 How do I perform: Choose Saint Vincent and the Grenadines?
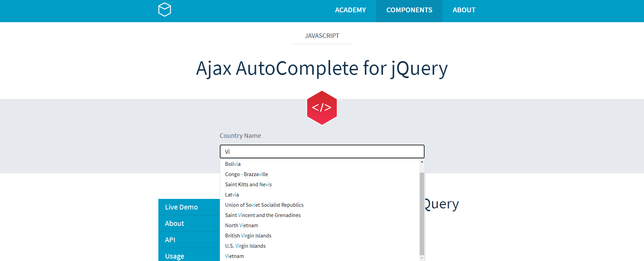point(319,215)
